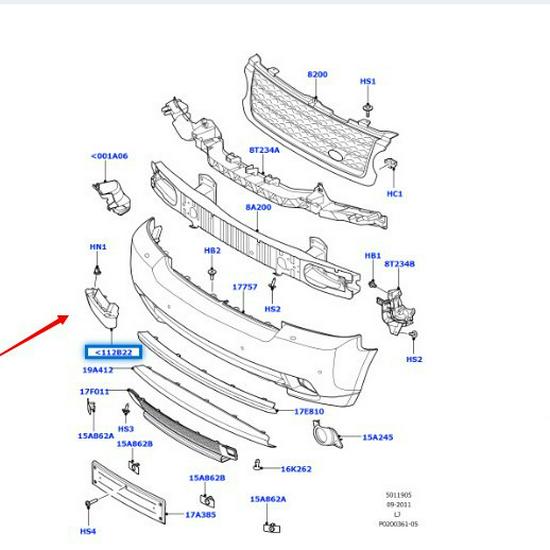Open part reference 19A412
The image size is (550, 550).
[x=98, y=370]
